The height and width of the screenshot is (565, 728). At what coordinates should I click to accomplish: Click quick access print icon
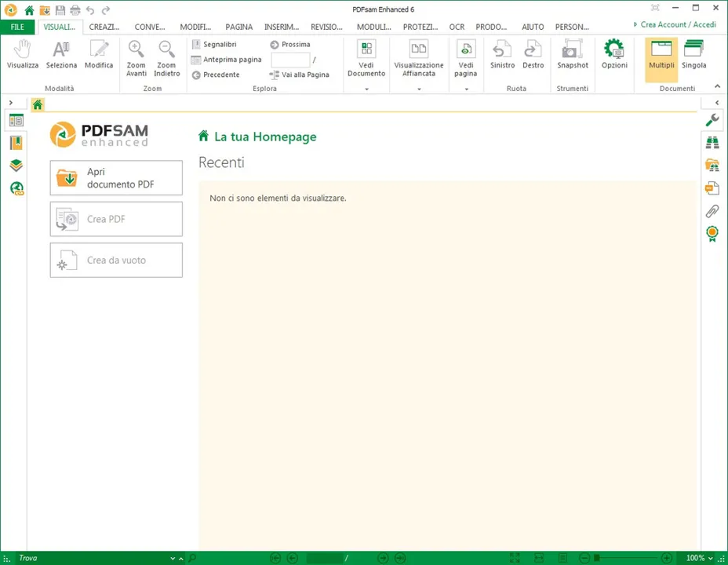[x=75, y=9]
